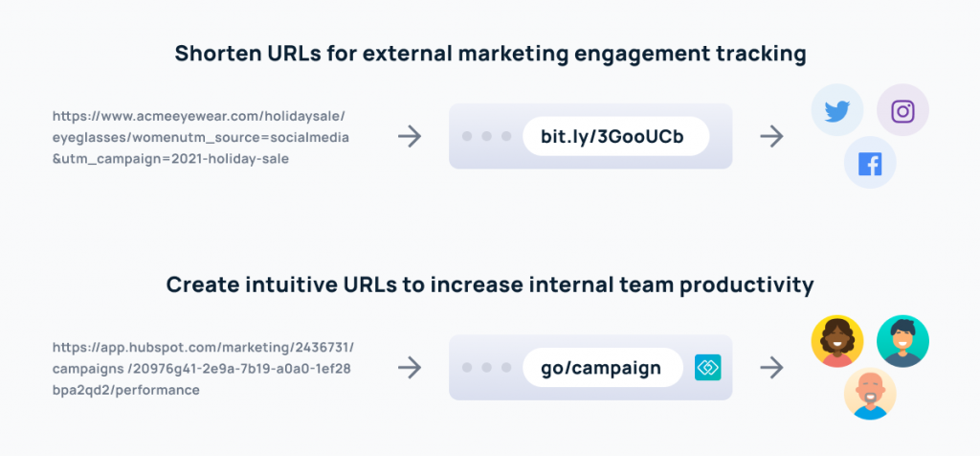Click the arrow before the social media icons
Image resolution: width=980 pixels, height=456 pixels.
click(x=772, y=136)
